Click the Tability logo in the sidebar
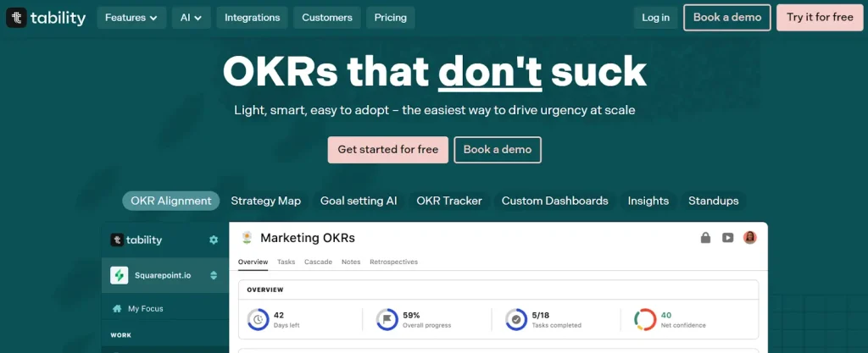868x353 pixels. 136,240
